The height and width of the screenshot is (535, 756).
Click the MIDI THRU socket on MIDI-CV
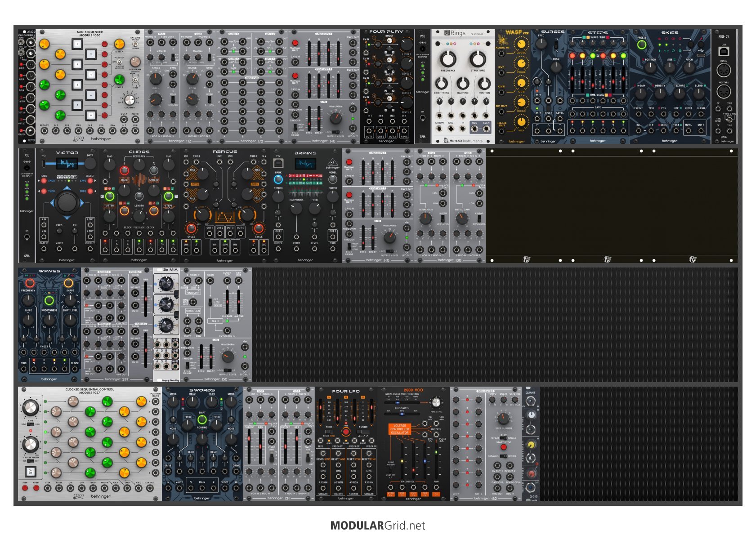pyautogui.click(x=724, y=92)
